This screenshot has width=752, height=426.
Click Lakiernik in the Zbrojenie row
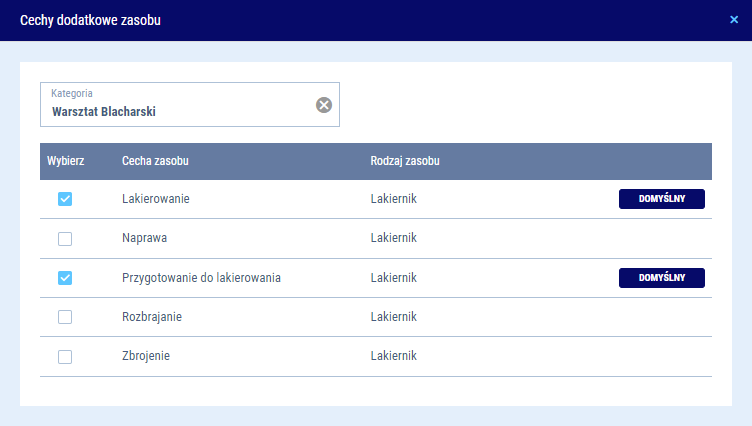coord(393,356)
